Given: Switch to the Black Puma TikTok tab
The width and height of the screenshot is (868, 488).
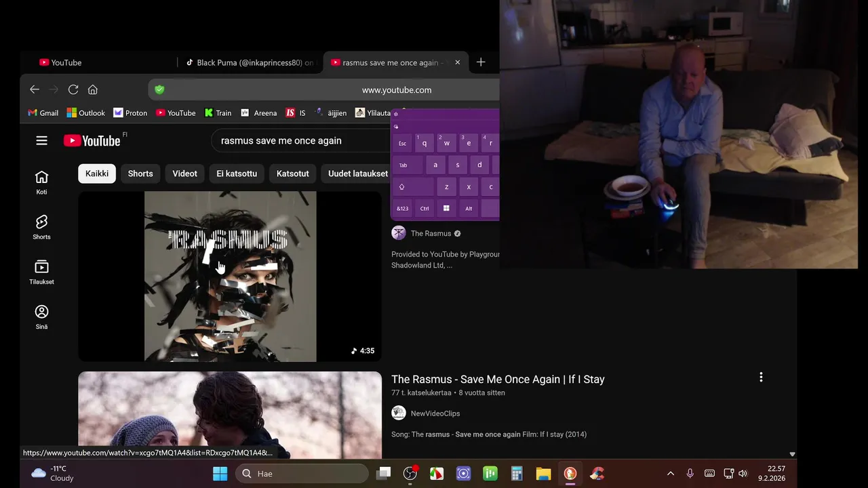Looking at the screenshot, I should 250,62.
